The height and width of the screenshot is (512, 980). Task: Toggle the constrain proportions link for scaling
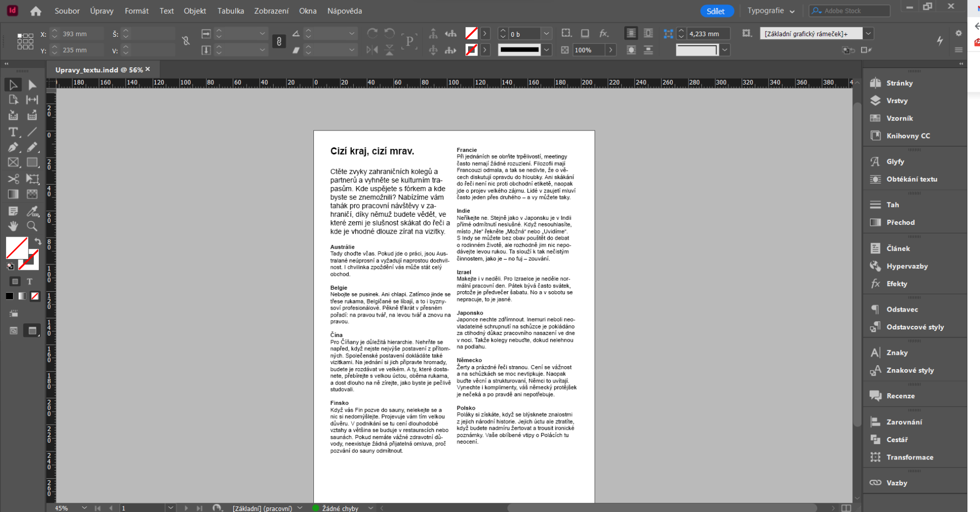279,41
